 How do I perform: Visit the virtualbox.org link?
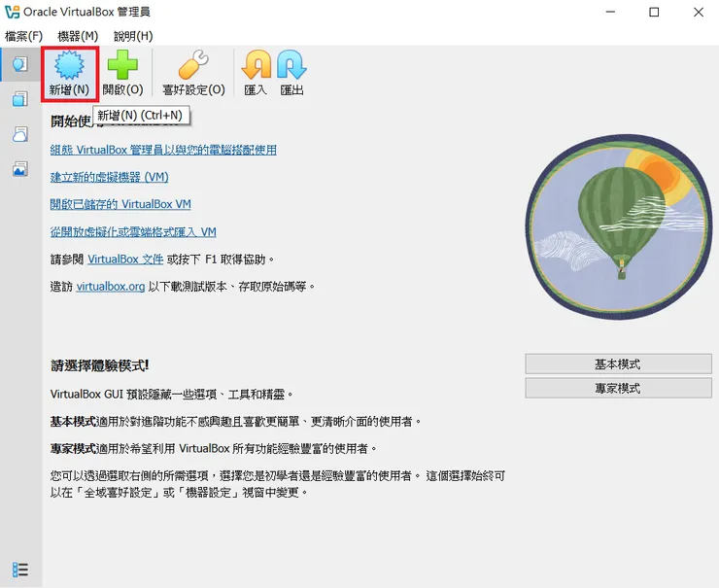[111, 286]
